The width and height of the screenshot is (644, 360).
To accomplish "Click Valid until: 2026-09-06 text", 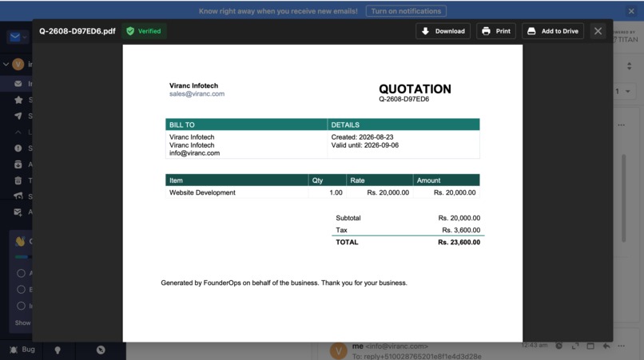I will pos(364,145).
